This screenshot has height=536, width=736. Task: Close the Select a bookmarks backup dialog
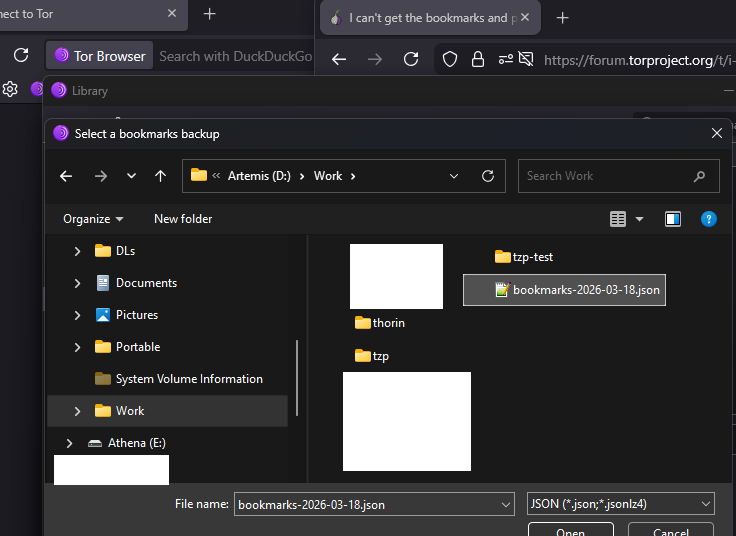[x=717, y=133]
